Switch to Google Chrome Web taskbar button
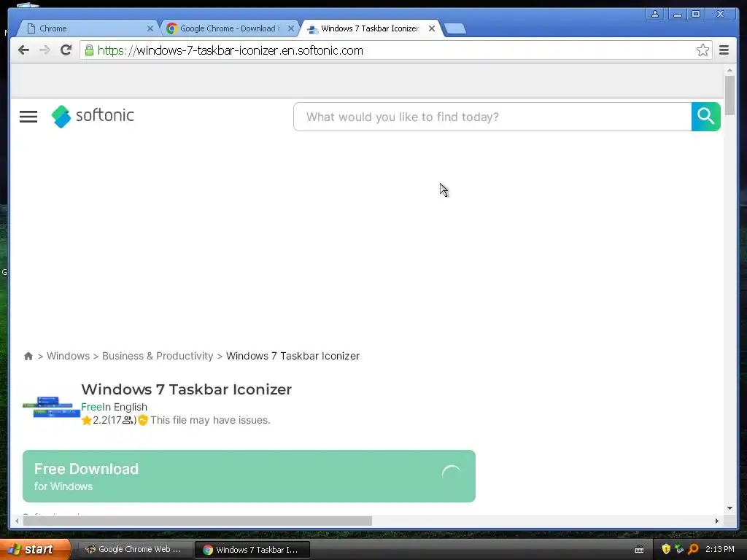Image resolution: width=747 pixels, height=560 pixels. (x=134, y=549)
